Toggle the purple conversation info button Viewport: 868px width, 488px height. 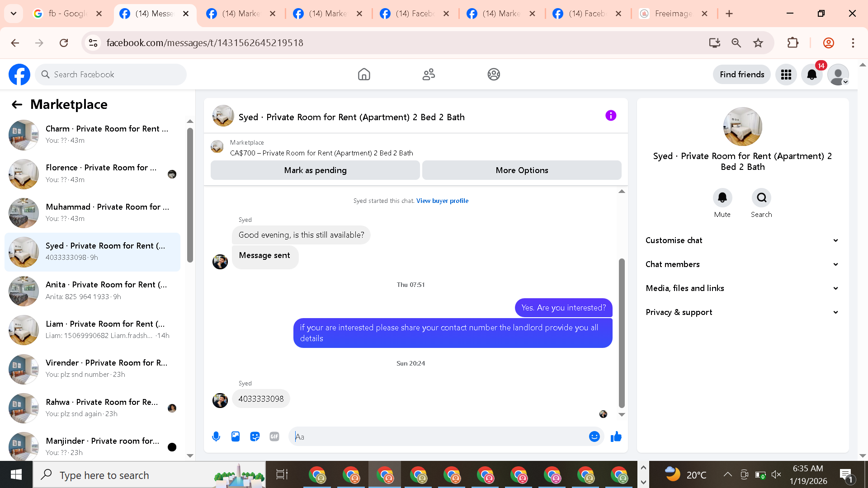click(611, 116)
